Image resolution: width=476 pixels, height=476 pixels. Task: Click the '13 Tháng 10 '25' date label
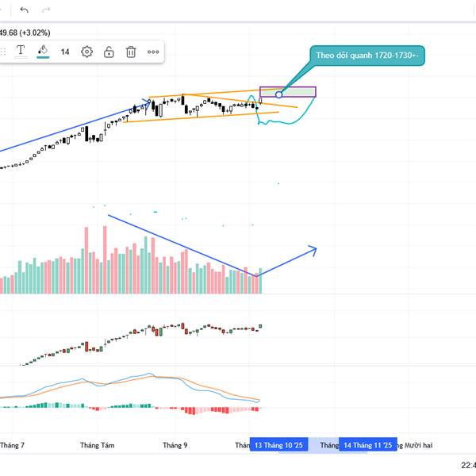pos(278,446)
